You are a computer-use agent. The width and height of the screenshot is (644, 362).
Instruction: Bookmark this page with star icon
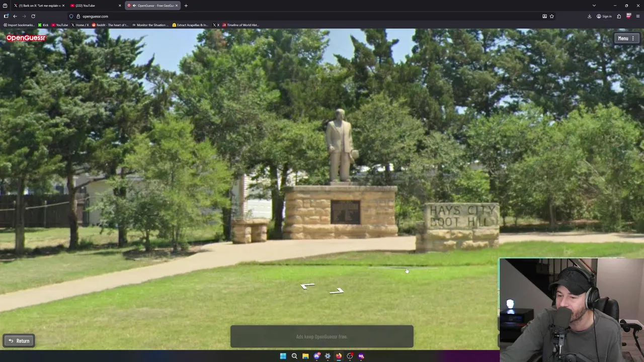pyautogui.click(x=551, y=16)
